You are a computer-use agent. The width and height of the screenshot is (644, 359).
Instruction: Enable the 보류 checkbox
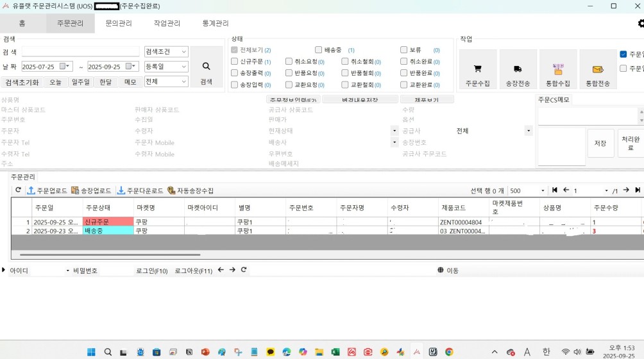click(x=404, y=50)
